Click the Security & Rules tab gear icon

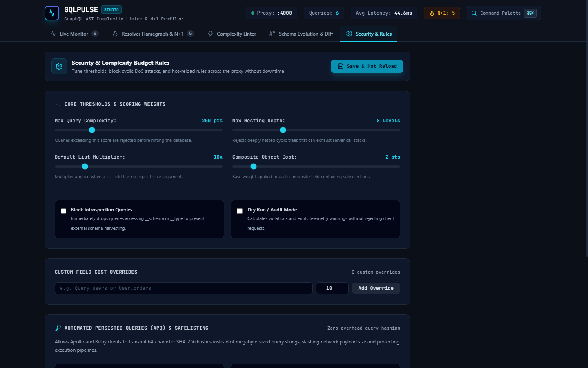[x=349, y=34]
